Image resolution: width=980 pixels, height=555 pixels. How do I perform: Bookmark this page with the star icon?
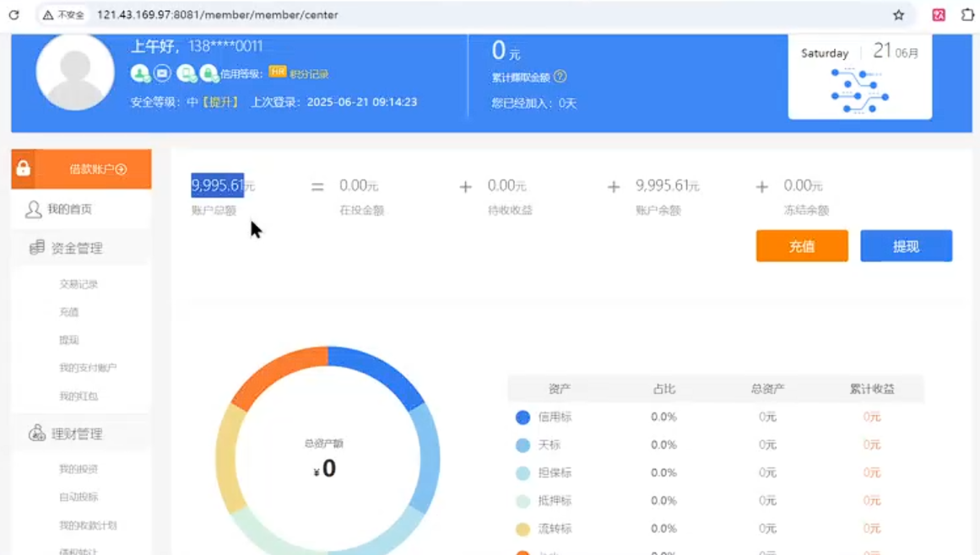tap(898, 15)
